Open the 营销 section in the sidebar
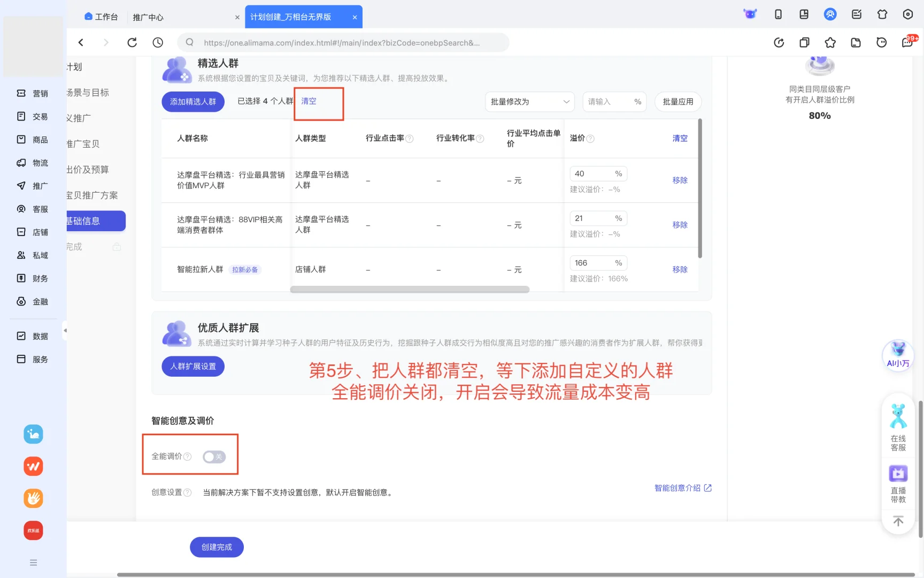This screenshot has height=578, width=924. tap(32, 93)
